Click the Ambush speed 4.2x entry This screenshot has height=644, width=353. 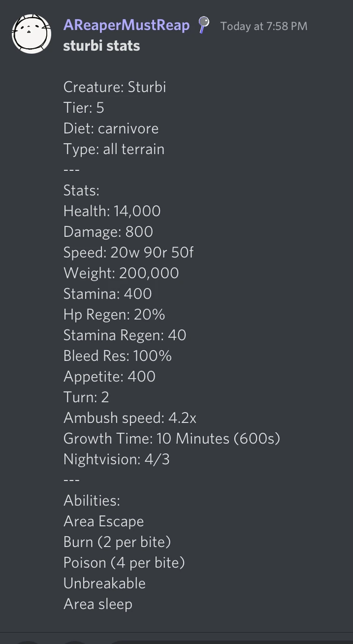tap(130, 418)
